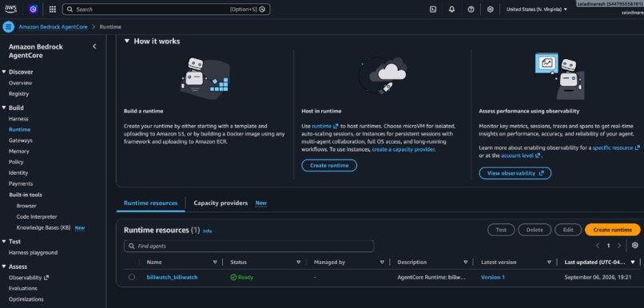Open Registry in the sidebar

18,93
